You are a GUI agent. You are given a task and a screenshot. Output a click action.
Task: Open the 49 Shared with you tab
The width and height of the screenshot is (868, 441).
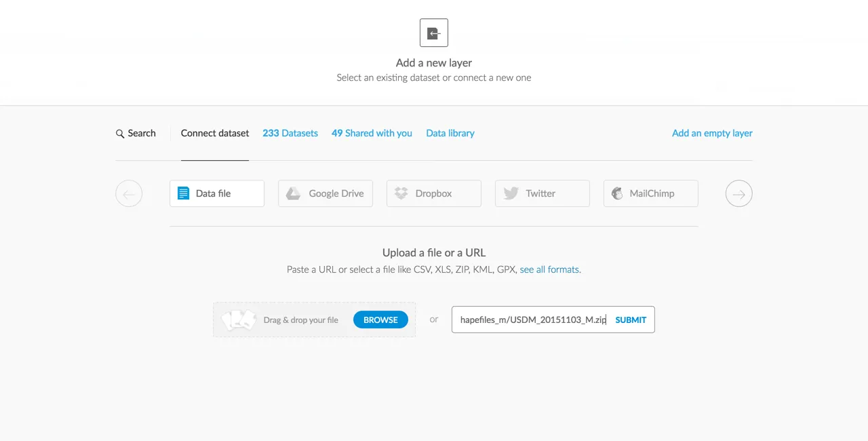tap(372, 133)
